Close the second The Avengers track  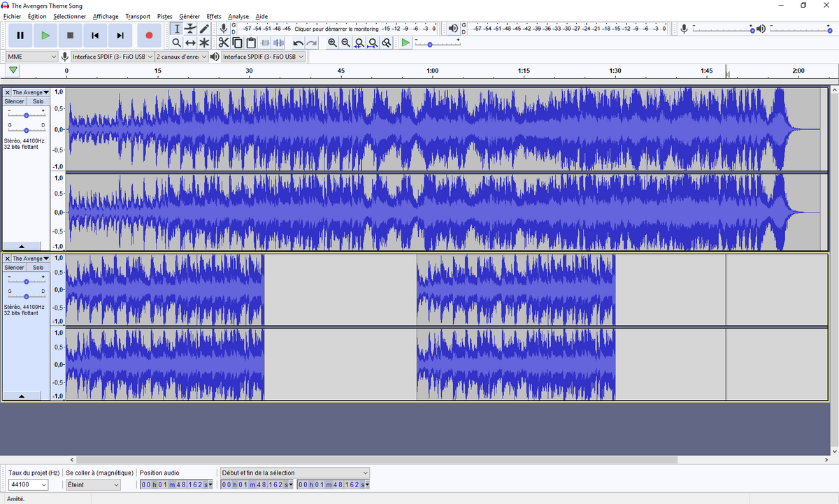[8, 259]
